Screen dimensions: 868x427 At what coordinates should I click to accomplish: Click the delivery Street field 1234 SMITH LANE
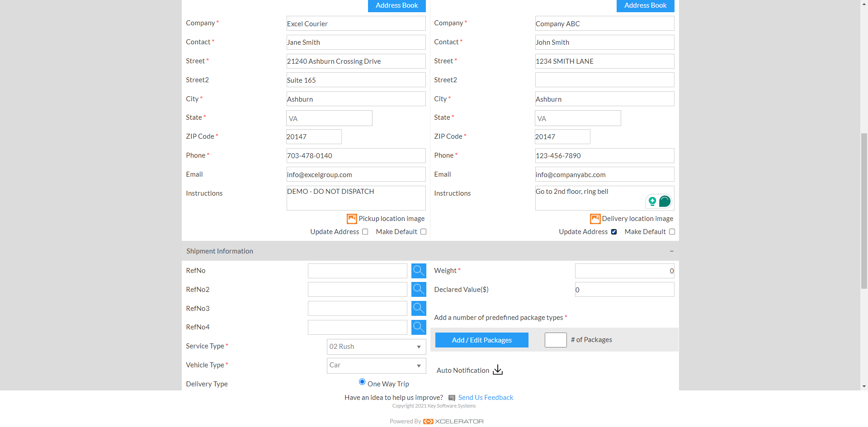[604, 61]
